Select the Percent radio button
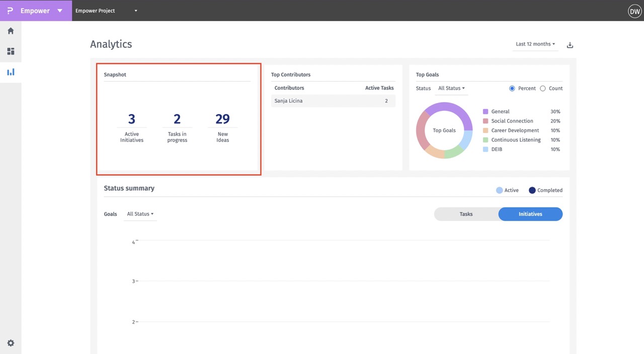This screenshot has width=644, height=354. click(512, 89)
